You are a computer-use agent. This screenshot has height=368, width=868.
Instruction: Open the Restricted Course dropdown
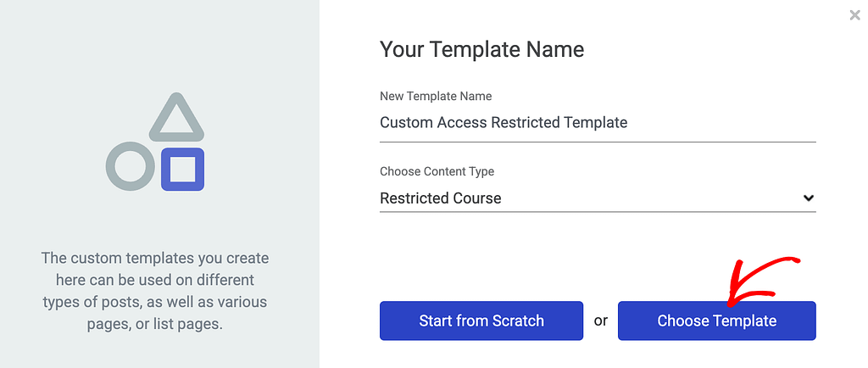click(x=598, y=198)
